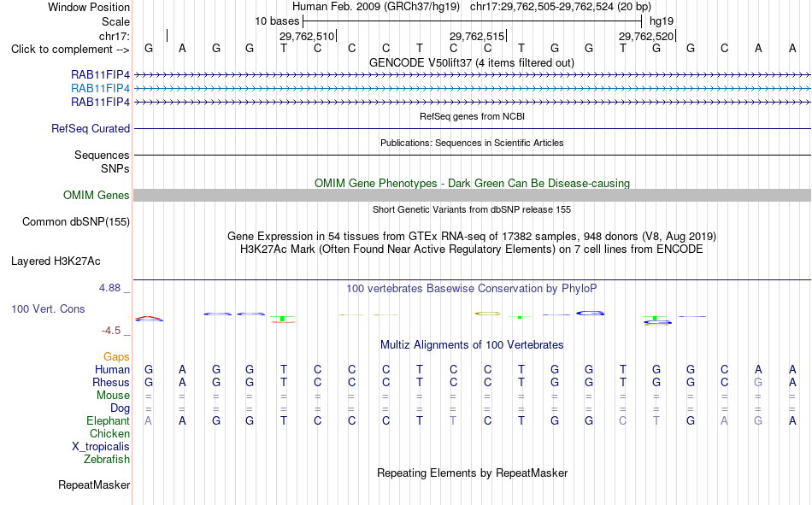Viewport: 812px width, 505px height.
Task: Click the X_tropicalis species row label
Action: [x=101, y=447]
